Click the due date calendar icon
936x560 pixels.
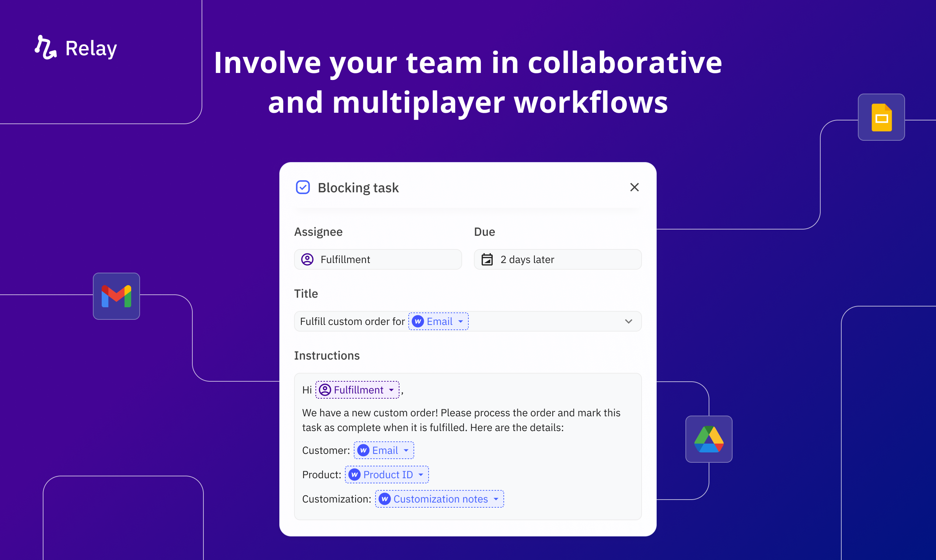490,259
